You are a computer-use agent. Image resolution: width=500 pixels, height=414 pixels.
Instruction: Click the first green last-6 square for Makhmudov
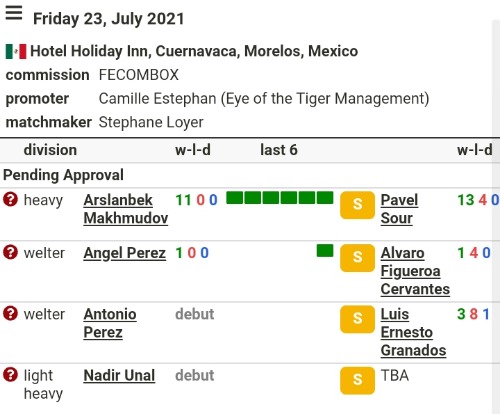234,198
